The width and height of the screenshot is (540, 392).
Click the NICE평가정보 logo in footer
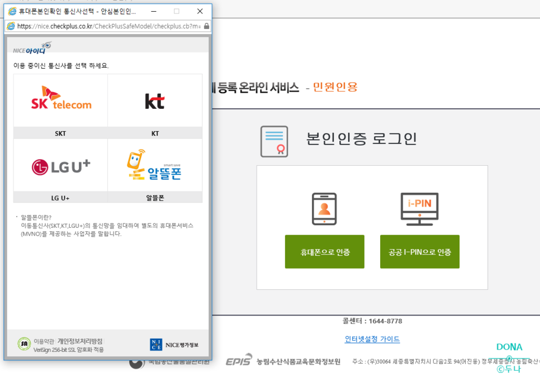174,345
